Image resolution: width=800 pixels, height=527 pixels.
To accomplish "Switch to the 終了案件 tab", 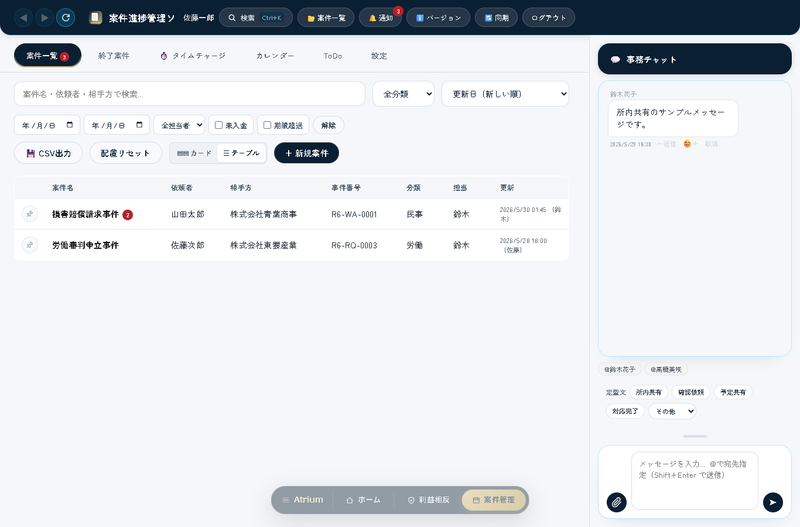I will point(114,56).
